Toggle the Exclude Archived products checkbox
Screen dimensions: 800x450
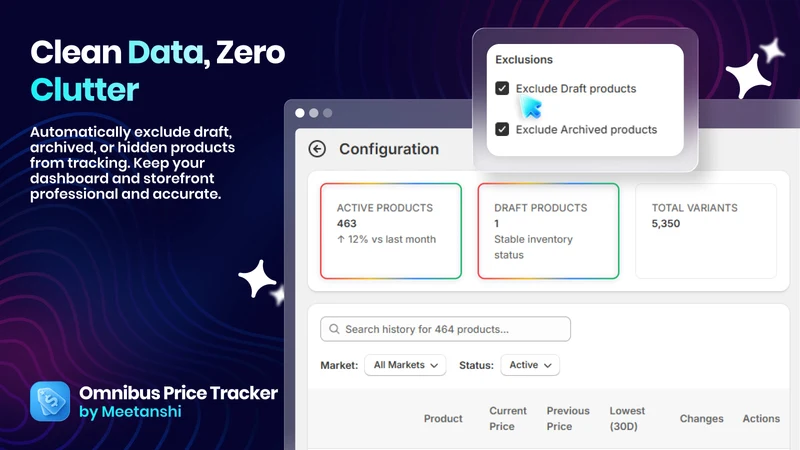502,129
